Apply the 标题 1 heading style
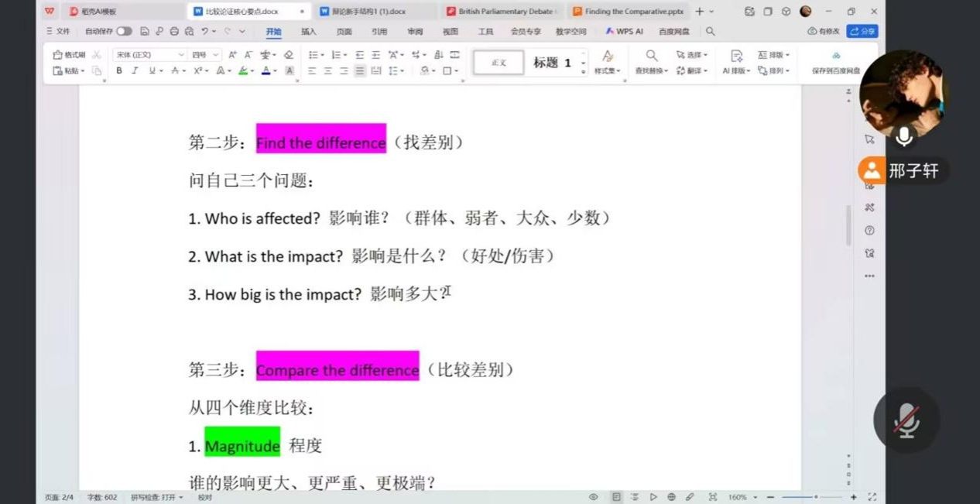 pyautogui.click(x=552, y=63)
